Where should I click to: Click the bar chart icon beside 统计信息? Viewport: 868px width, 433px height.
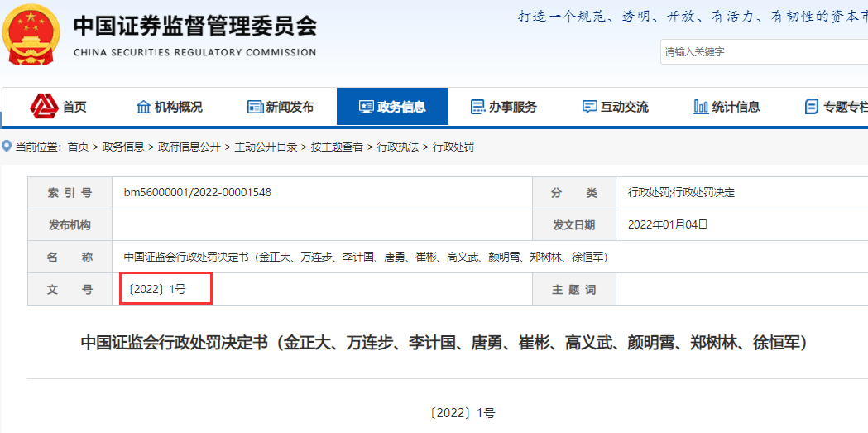(x=701, y=107)
